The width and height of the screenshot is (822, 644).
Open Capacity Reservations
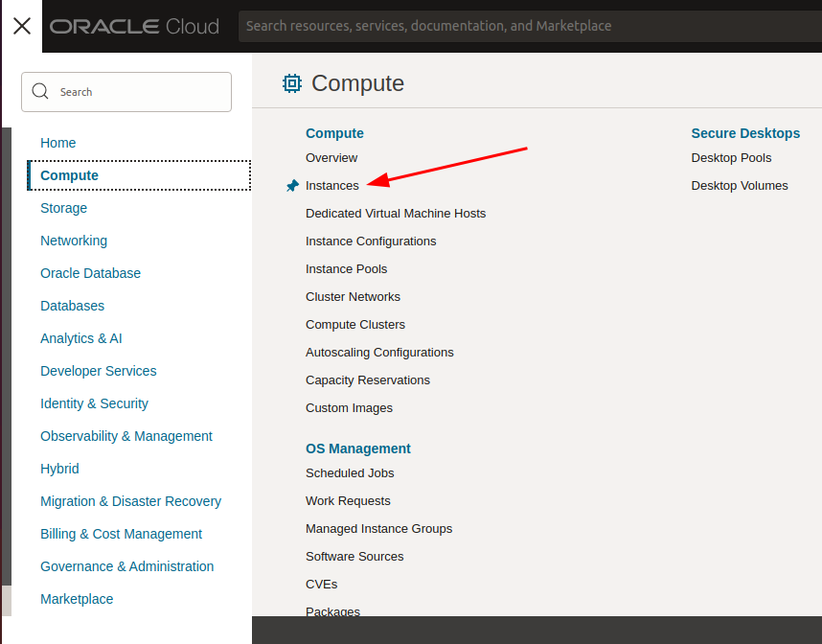pos(368,380)
